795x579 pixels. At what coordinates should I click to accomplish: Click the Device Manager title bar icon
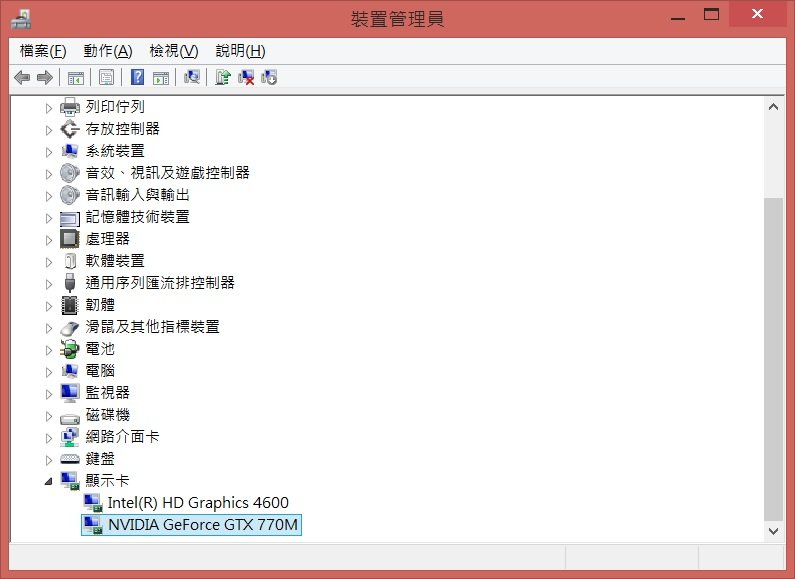coord(21,19)
